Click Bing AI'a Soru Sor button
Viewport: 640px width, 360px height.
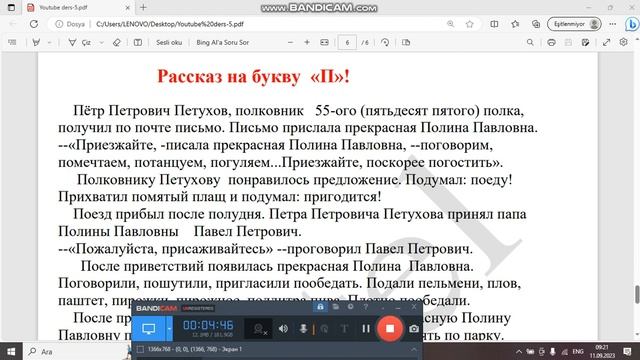click(x=222, y=42)
